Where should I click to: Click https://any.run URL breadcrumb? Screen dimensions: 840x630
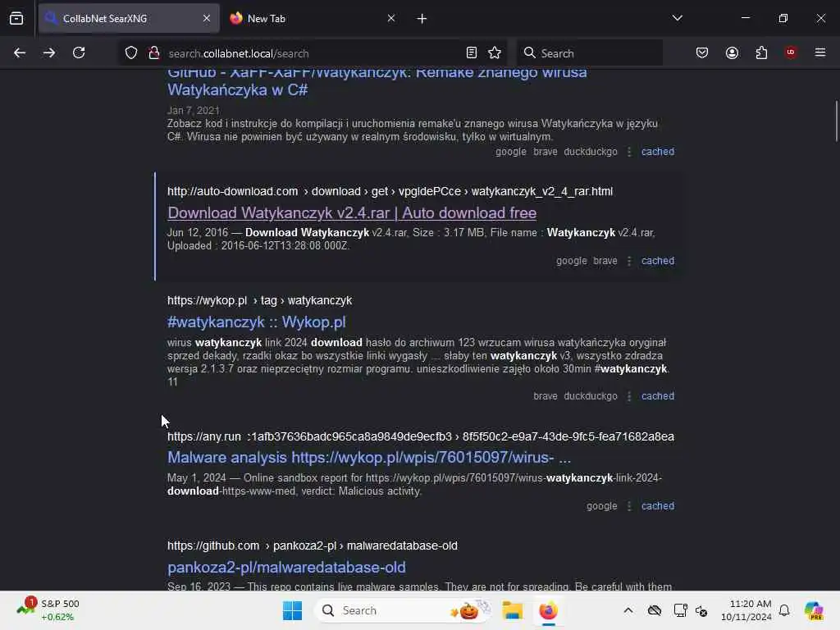pos(421,436)
